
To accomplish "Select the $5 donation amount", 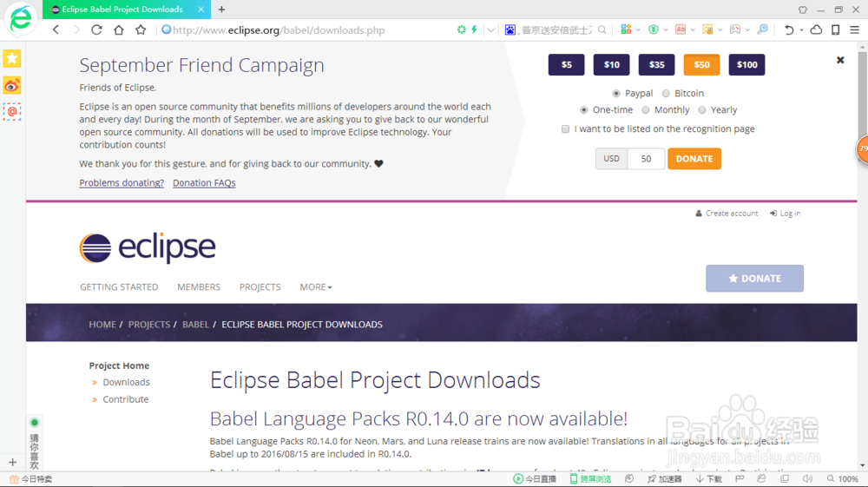I will tap(566, 65).
